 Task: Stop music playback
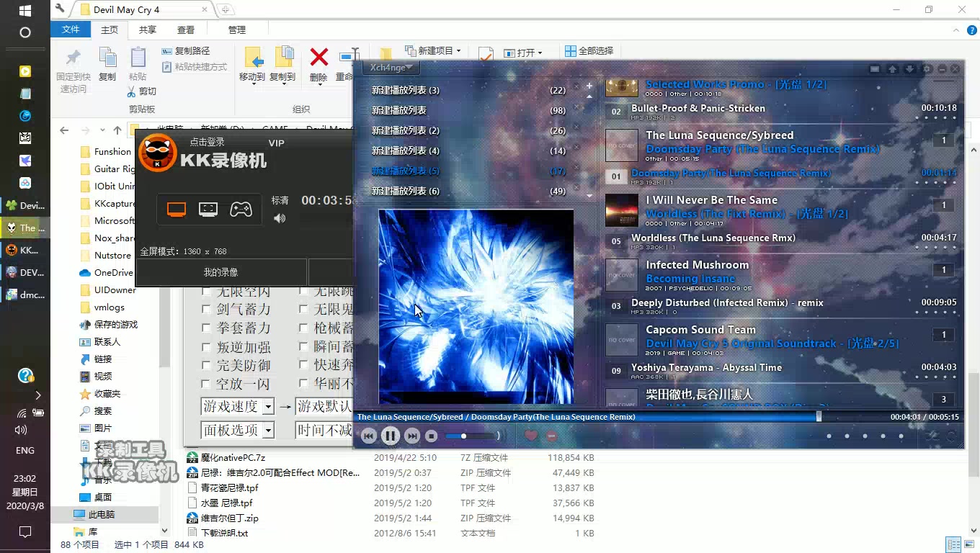pos(431,436)
